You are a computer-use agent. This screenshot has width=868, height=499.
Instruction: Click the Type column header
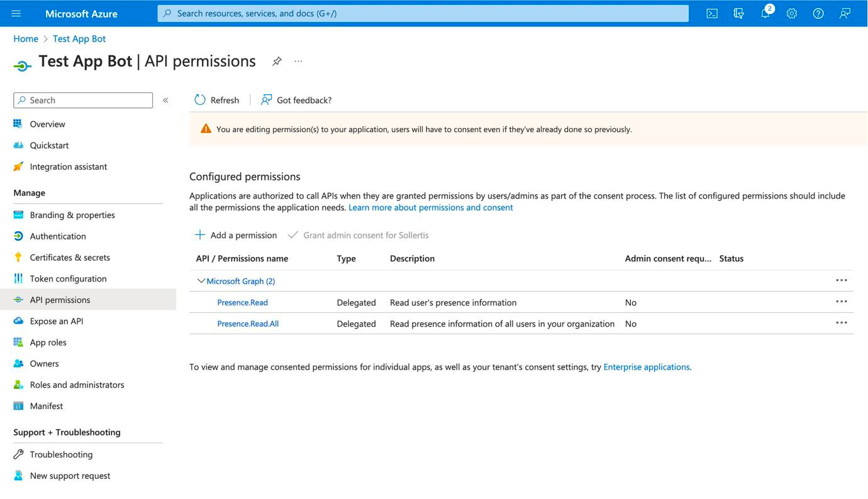(x=346, y=258)
